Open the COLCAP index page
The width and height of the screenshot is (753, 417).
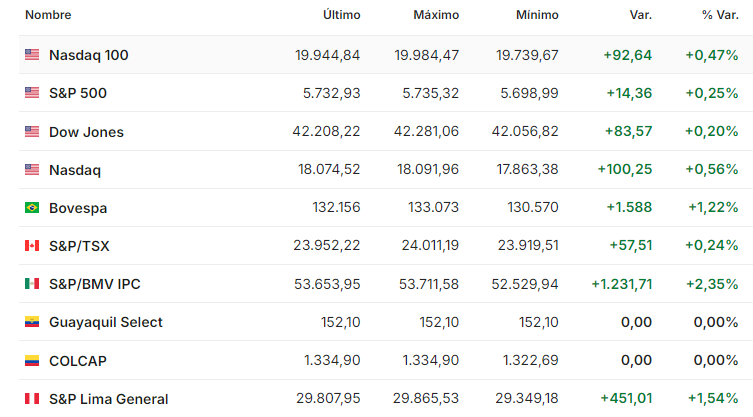(77, 360)
